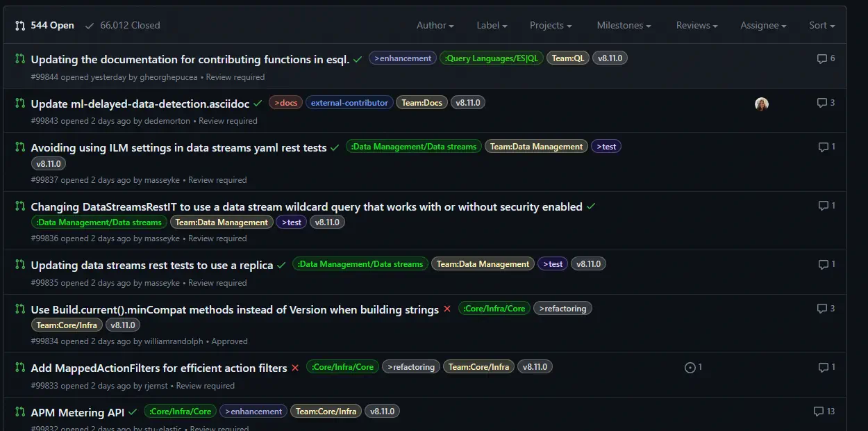868x431 pixels.
Task: Filter by the red >docs label
Action: [285, 103]
